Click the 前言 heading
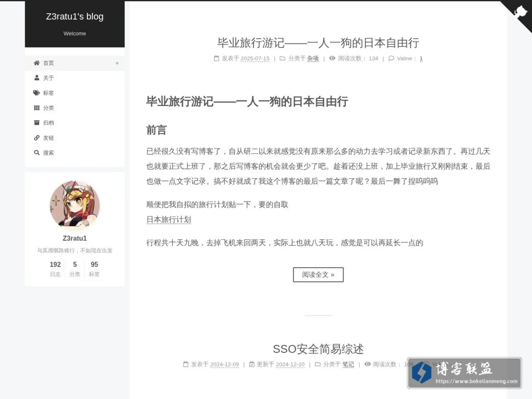Viewport: 532px width, 399px height. pyautogui.click(x=156, y=130)
